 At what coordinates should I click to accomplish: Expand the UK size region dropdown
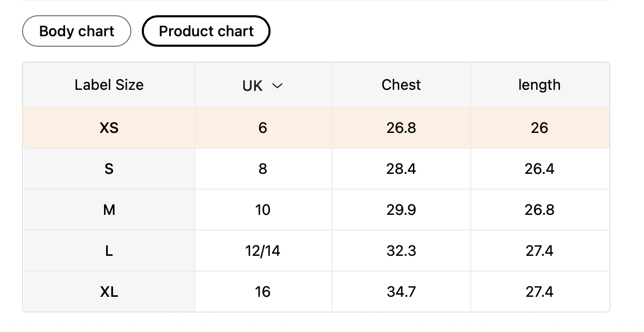277,86
